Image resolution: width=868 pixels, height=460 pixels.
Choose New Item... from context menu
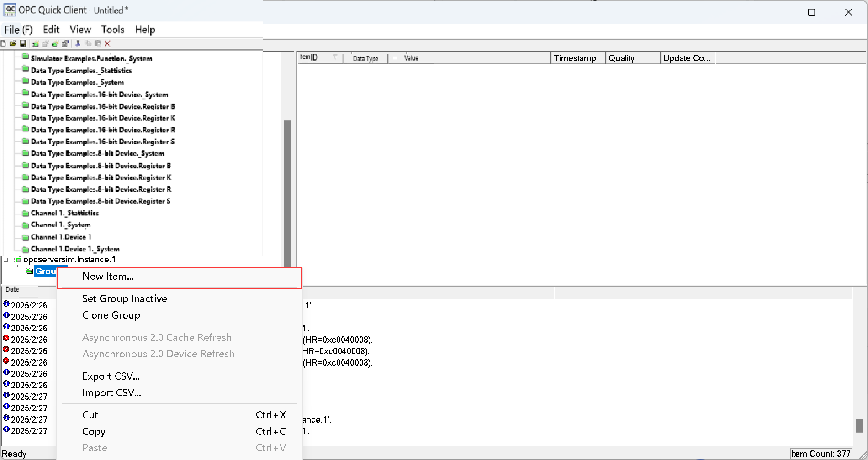108,277
